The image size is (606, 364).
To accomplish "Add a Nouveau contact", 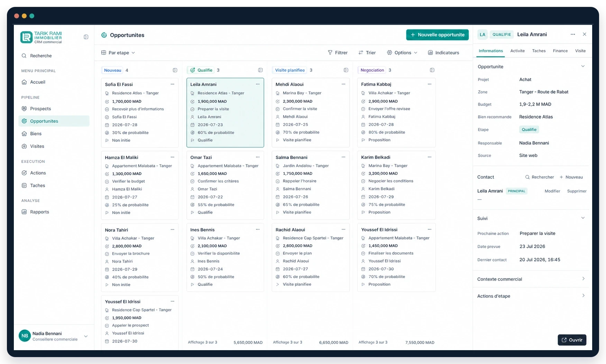I will (x=571, y=177).
